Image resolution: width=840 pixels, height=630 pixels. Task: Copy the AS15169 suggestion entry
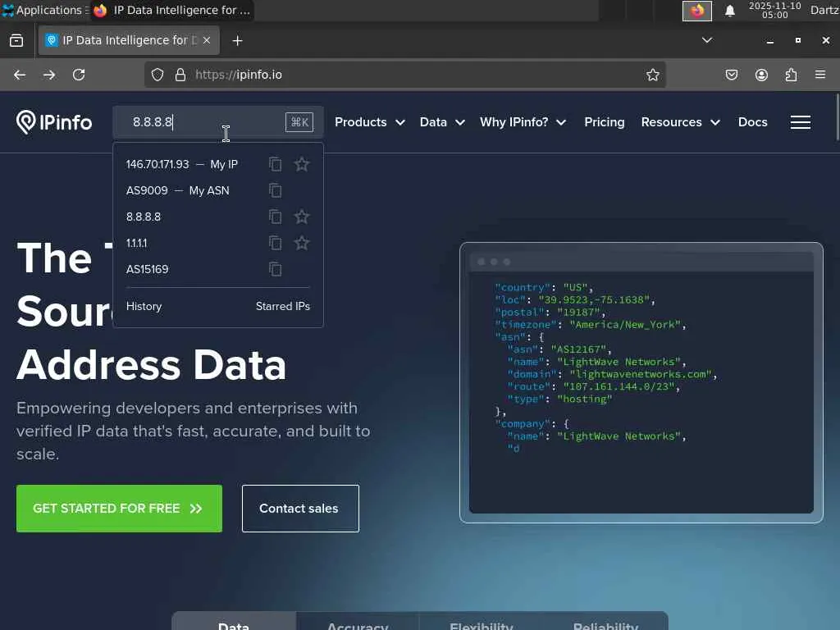point(276,269)
